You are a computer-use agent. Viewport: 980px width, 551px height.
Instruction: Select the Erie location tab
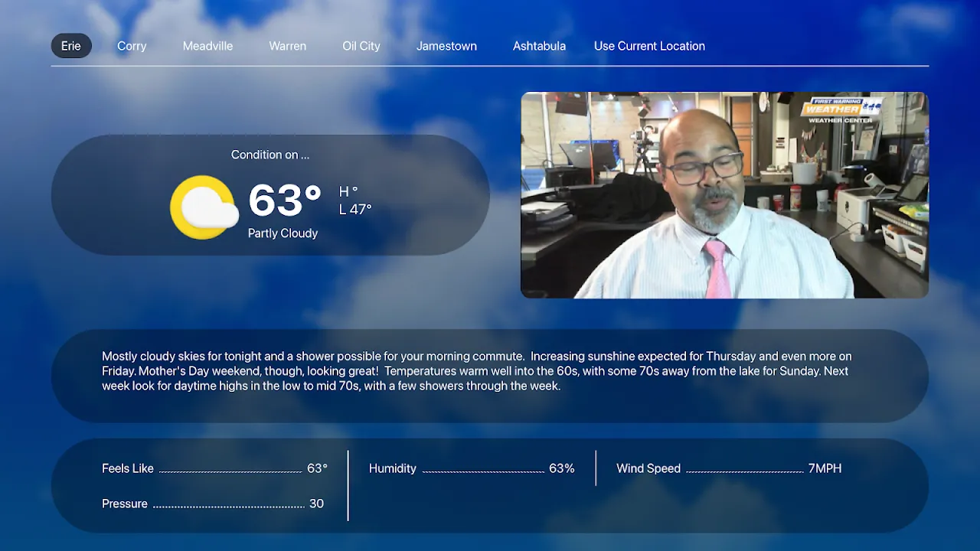coord(71,46)
